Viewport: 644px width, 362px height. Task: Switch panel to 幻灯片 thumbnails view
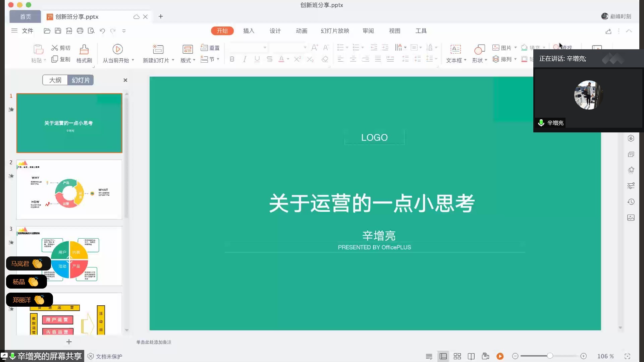[80, 80]
